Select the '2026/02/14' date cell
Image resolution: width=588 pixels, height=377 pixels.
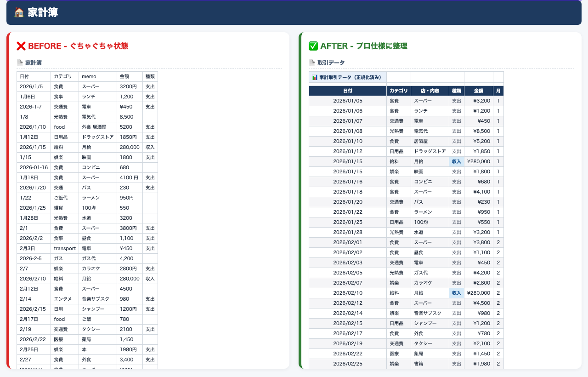click(x=348, y=313)
